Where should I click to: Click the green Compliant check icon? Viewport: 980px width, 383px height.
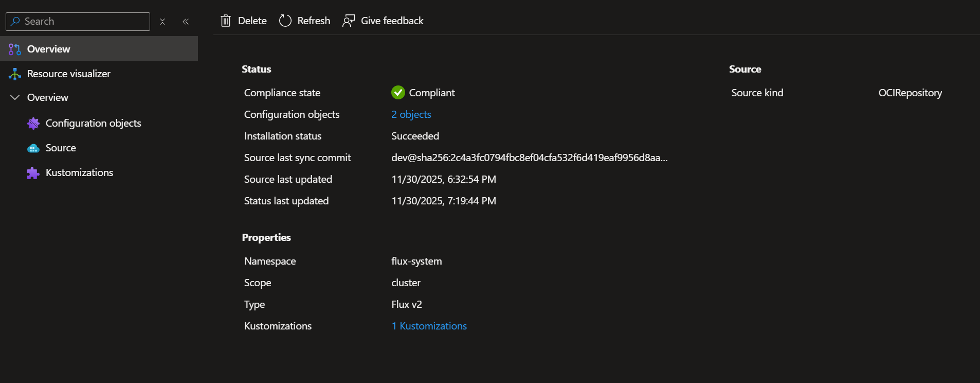[x=398, y=93]
